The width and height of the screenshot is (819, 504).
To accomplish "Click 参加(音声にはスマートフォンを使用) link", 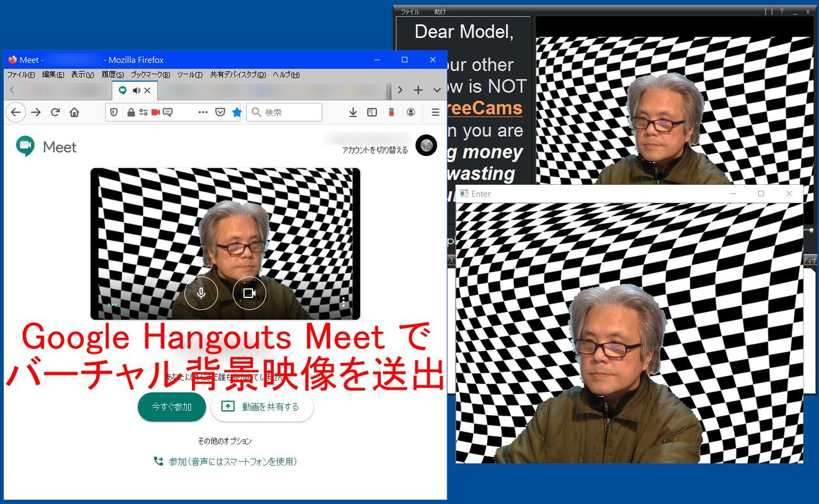I will [x=225, y=461].
